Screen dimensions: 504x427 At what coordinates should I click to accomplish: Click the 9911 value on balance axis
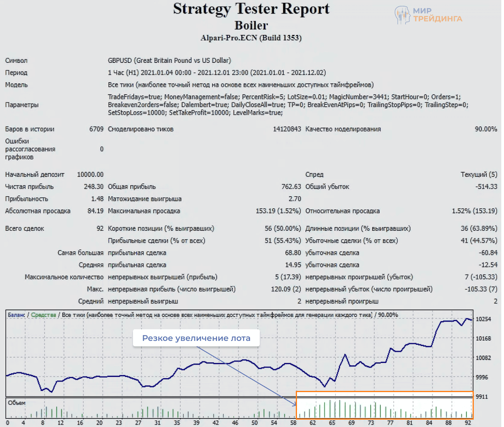[x=482, y=397]
